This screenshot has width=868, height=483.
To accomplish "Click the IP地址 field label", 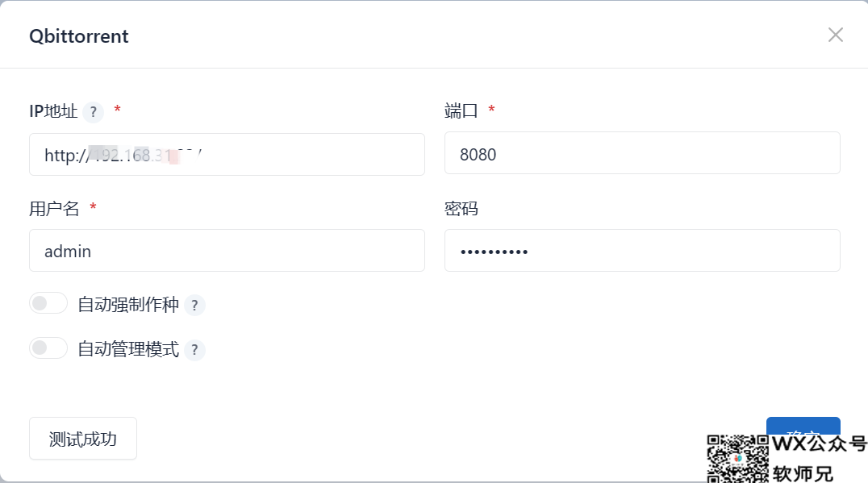I will (53, 111).
